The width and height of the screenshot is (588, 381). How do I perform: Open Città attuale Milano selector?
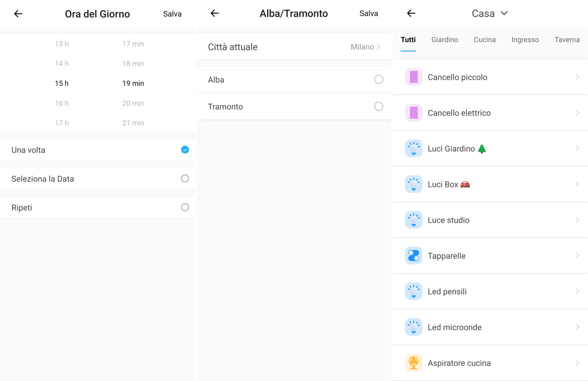365,47
